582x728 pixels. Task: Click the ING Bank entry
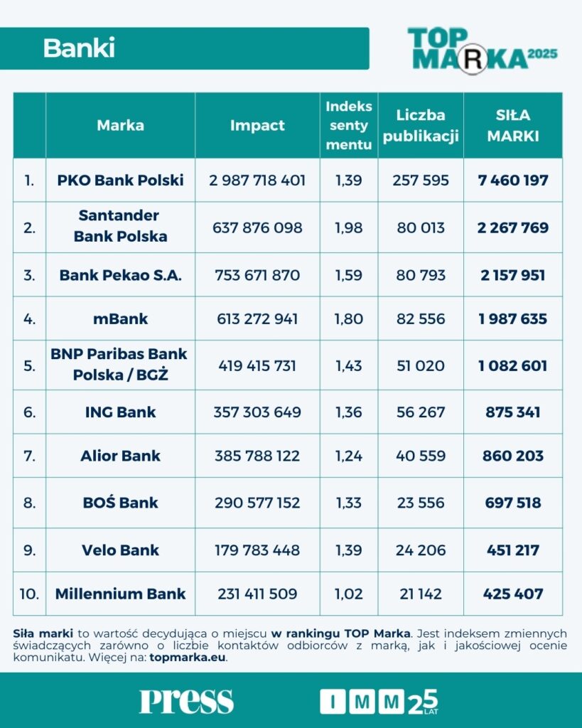(x=120, y=412)
